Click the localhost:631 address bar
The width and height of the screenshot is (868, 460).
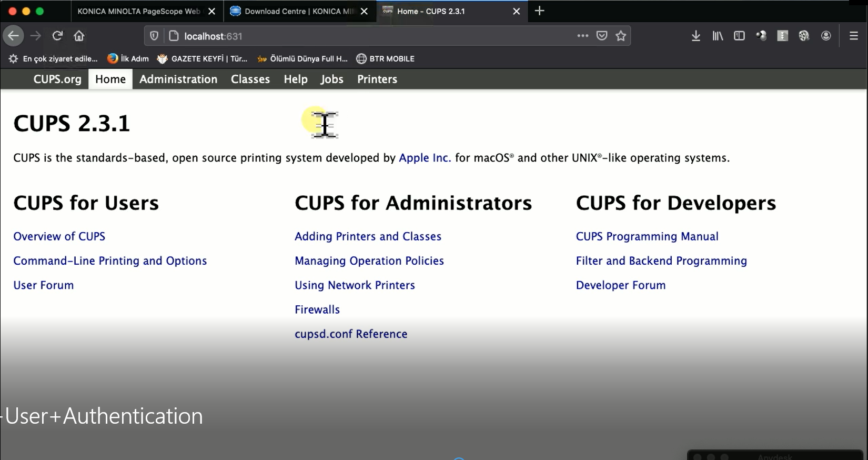(368, 36)
